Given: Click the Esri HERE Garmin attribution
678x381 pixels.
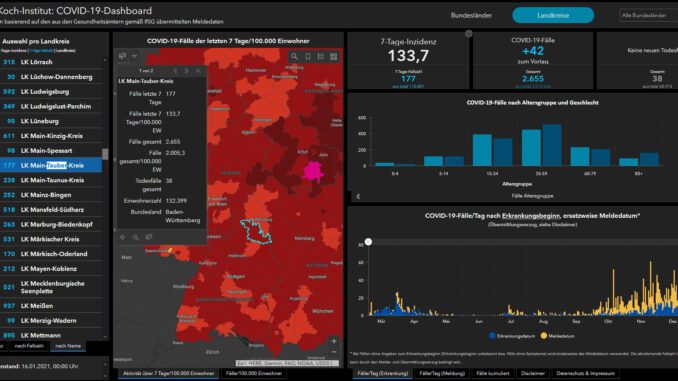Looking at the screenshot, I should (287, 363).
